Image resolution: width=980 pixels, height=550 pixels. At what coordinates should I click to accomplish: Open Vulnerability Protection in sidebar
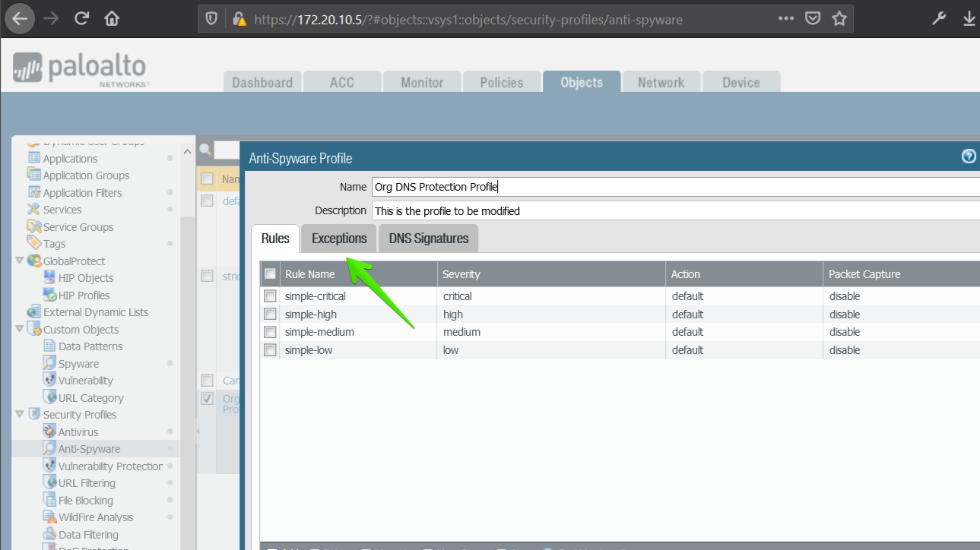[x=110, y=466]
